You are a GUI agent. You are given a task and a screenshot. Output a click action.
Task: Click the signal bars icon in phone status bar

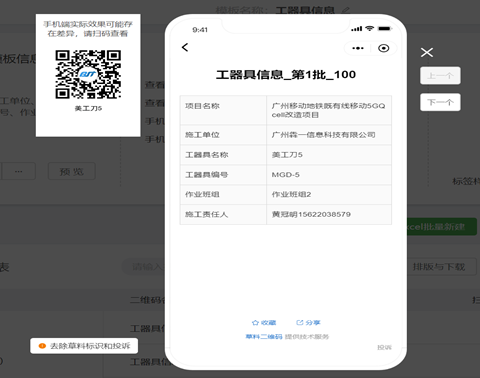click(x=356, y=29)
